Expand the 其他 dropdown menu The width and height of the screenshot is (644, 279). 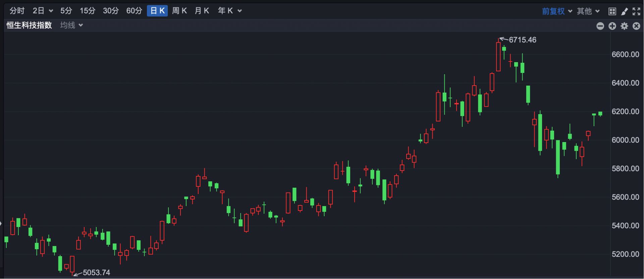(588, 11)
